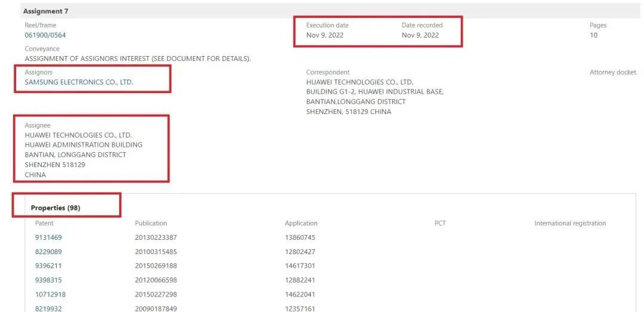The width and height of the screenshot is (644, 312).
Task: Select Nov 9, 2022 under Date recorded
Action: [420, 35]
